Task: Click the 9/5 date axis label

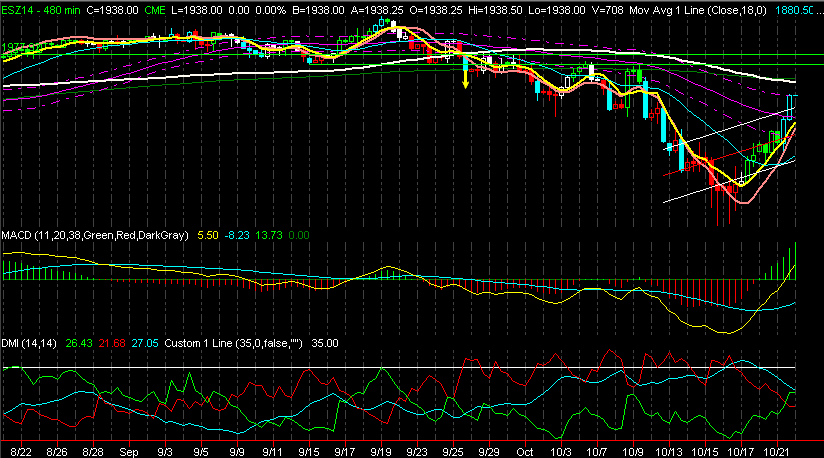Action: [x=201, y=452]
